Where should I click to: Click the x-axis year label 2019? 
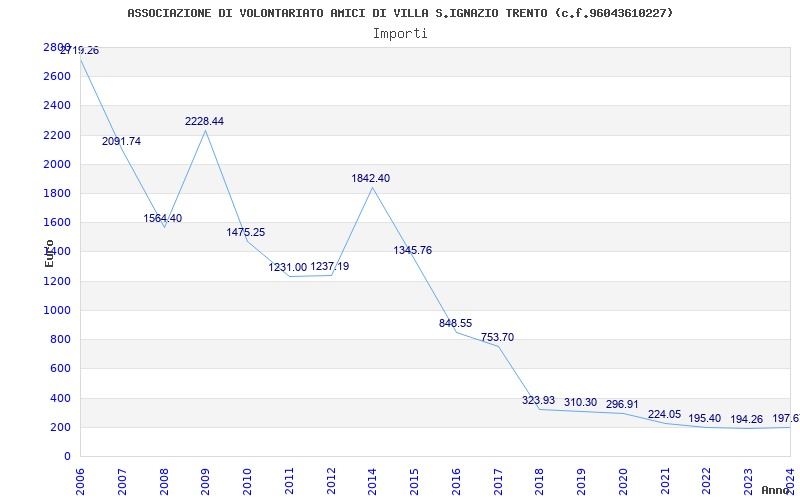(582, 481)
